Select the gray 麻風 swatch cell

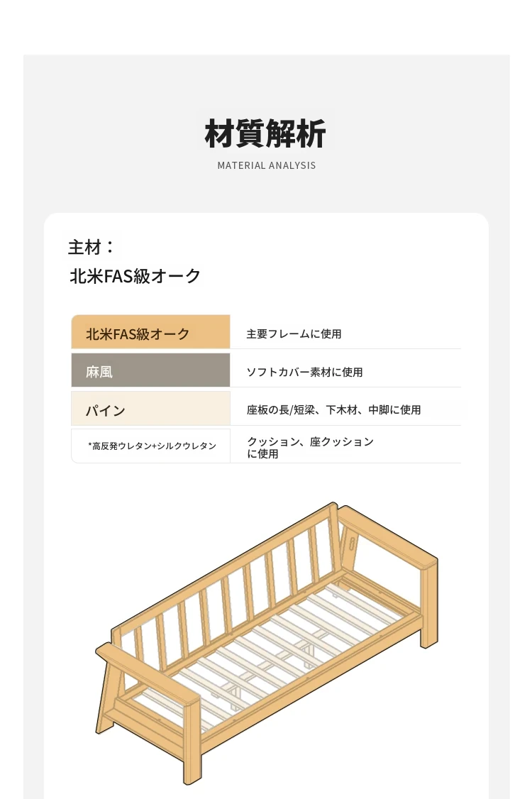[x=150, y=370]
